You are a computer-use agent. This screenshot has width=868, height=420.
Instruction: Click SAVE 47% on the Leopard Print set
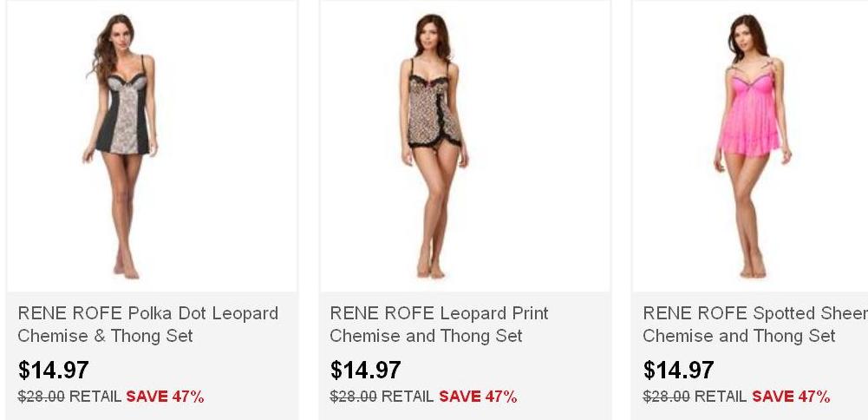(x=478, y=397)
